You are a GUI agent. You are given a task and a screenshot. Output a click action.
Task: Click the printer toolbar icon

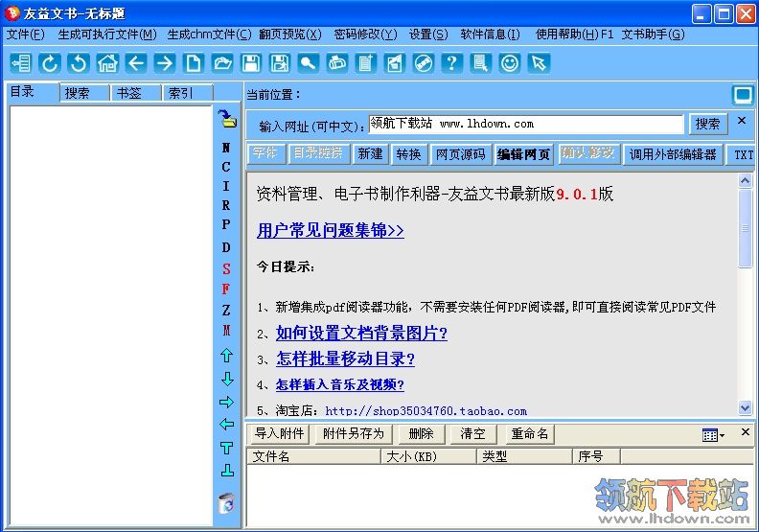coord(337,63)
